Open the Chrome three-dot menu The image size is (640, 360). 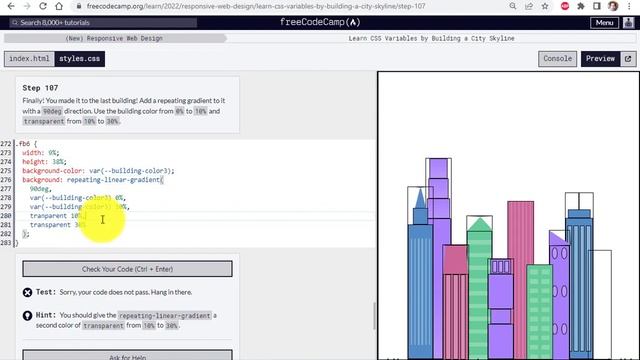[x=629, y=6]
